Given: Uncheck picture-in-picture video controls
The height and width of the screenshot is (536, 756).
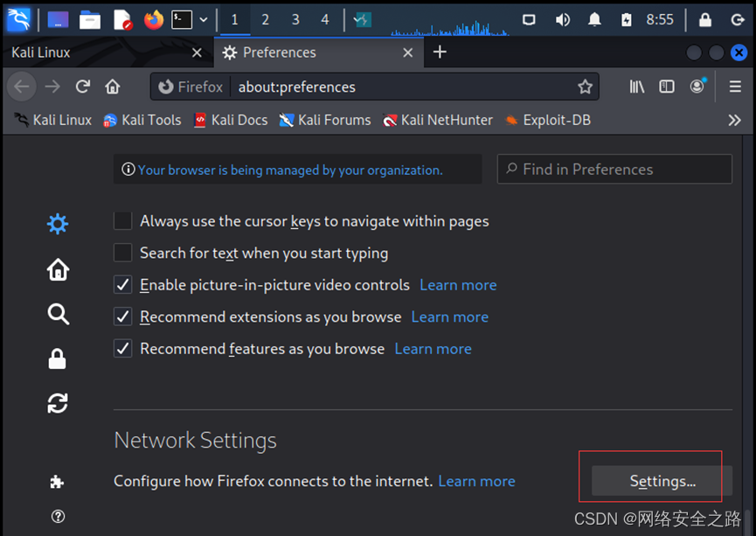Looking at the screenshot, I should (x=123, y=285).
